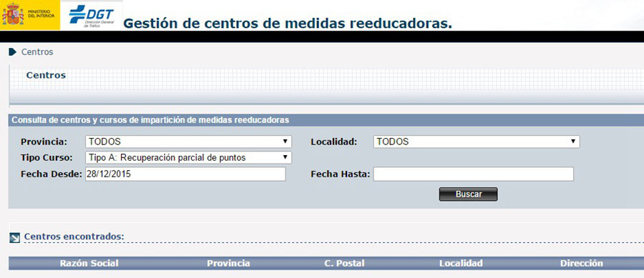This screenshot has width=644, height=278.
Task: Click the Fecha Hasta label
Action: coord(341,174)
